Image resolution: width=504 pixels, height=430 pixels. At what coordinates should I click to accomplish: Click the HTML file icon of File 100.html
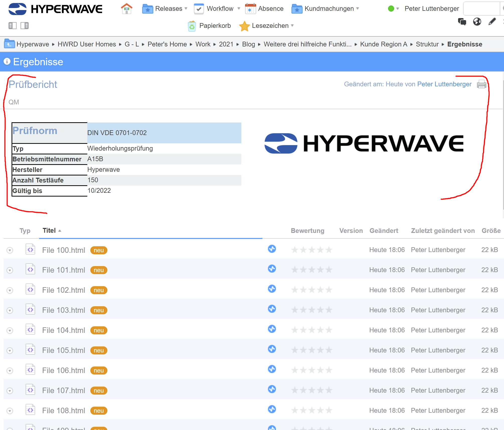30,250
